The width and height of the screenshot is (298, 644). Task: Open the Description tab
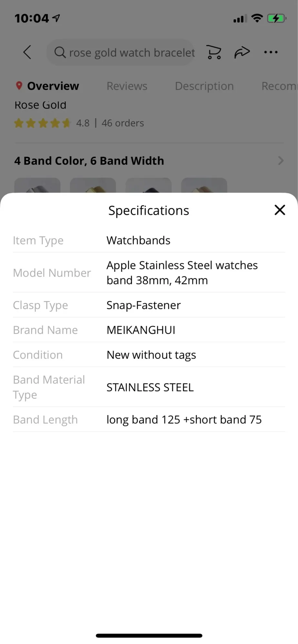(x=204, y=86)
